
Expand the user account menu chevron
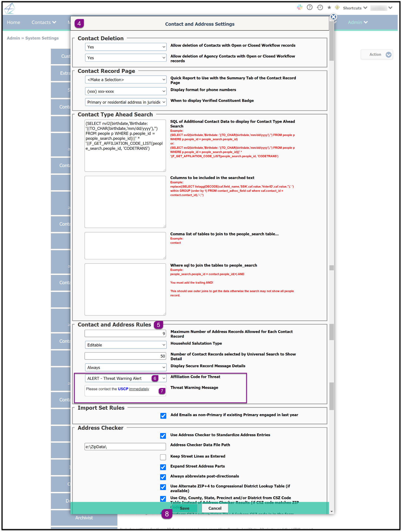(390, 8)
